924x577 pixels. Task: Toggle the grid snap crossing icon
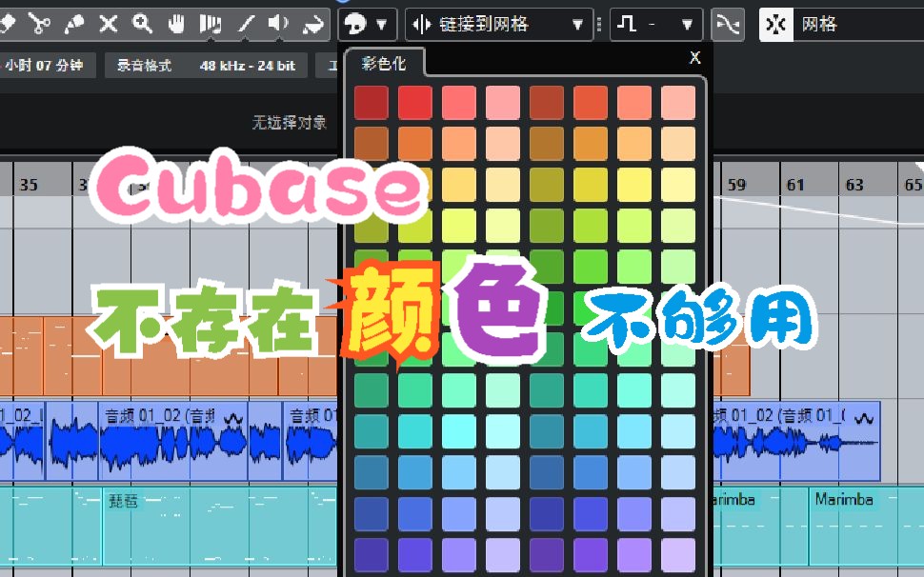point(775,25)
